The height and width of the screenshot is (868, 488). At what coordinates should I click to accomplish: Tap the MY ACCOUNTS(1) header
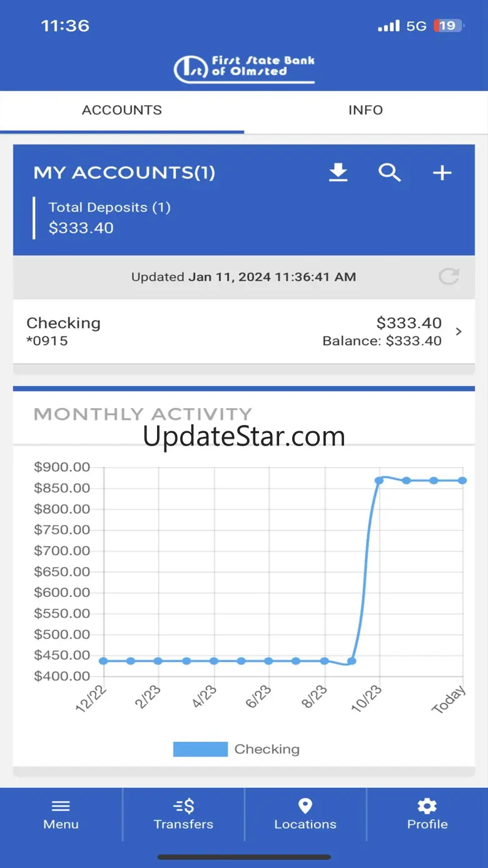click(125, 173)
